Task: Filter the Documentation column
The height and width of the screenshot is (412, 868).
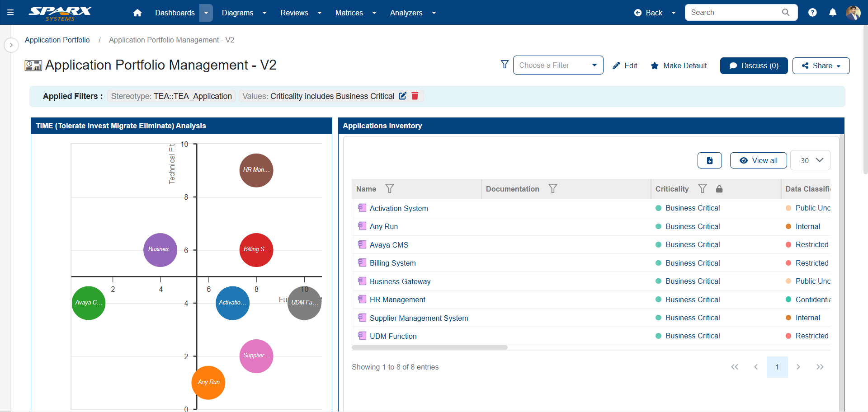Action: click(552, 189)
